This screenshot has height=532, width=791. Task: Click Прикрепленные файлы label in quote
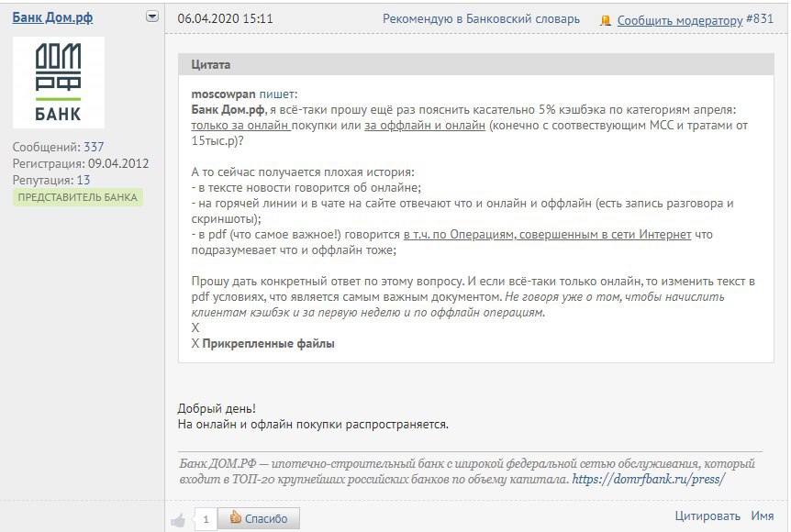point(268,344)
